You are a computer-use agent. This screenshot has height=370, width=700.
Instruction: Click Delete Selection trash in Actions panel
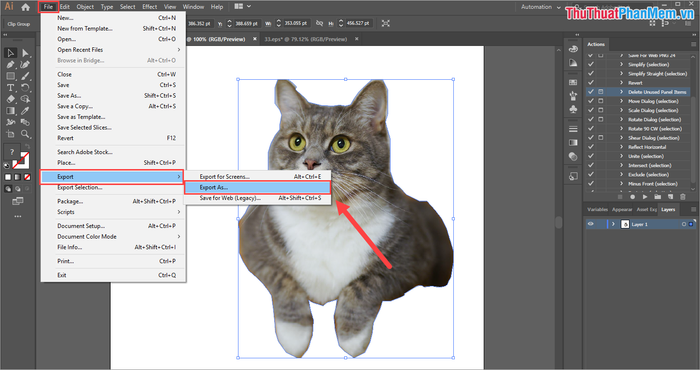(x=682, y=197)
